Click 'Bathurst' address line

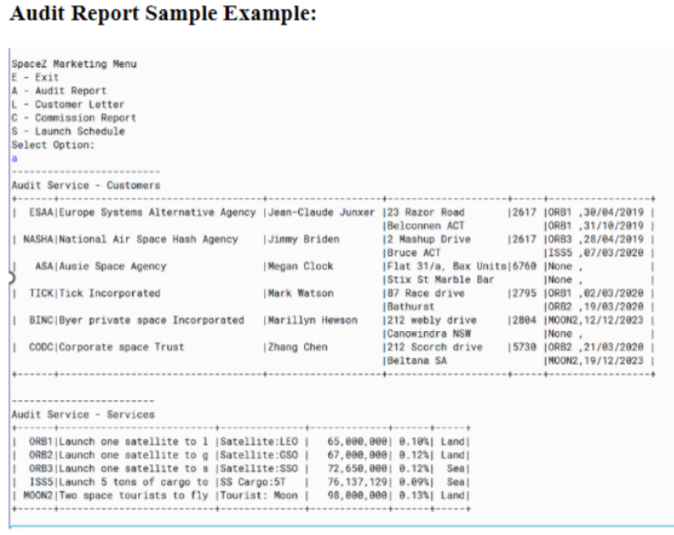(x=411, y=307)
